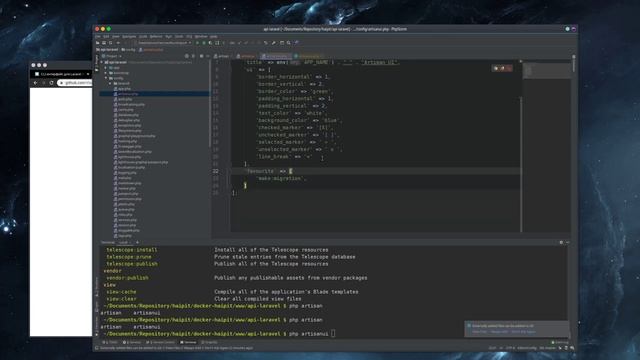Open Settings via the wrench icon
Viewport: 640px width, 360px height.
click(273, 43)
